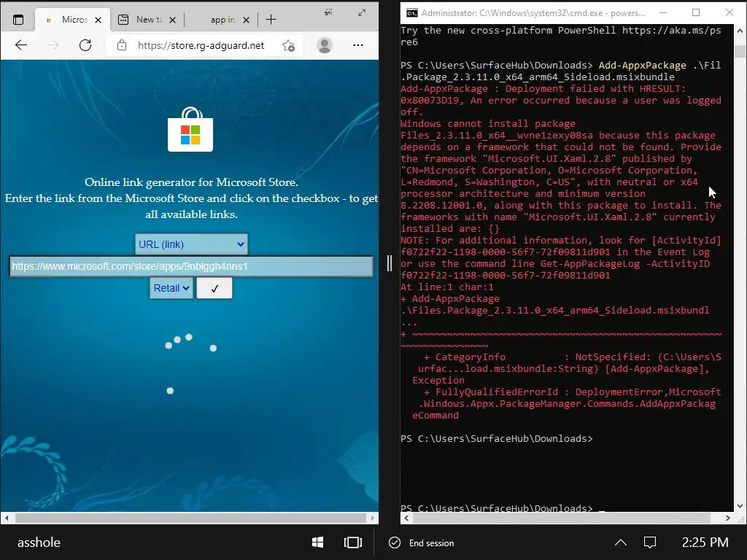Open the Retail ring dropdown
Viewport: 747px width, 560px height.
point(171,288)
